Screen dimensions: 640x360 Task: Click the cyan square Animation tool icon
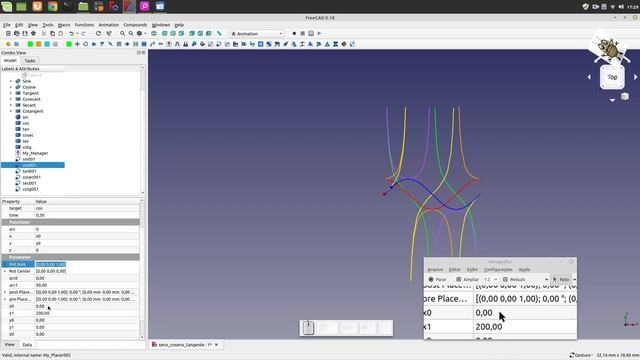(x=47, y=44)
